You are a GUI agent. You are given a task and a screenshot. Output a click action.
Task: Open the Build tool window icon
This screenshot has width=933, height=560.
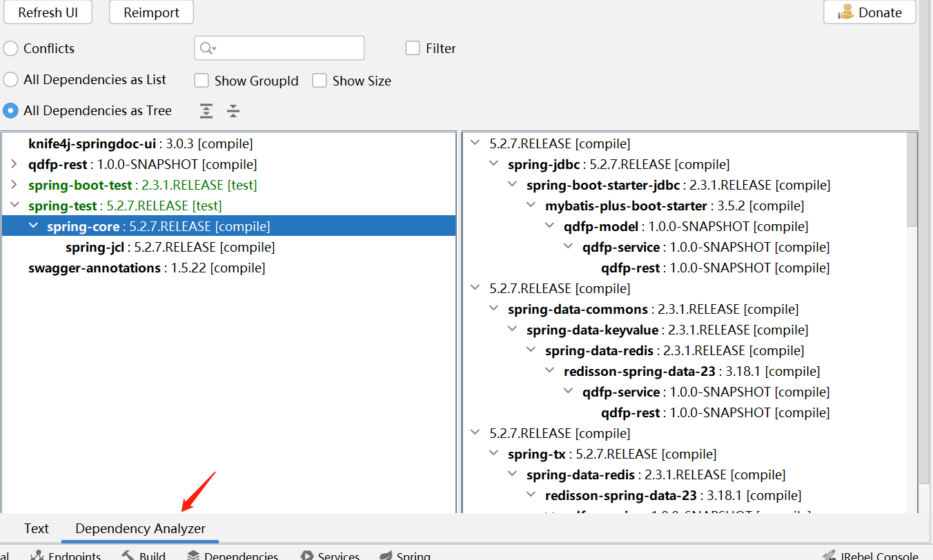click(128, 556)
